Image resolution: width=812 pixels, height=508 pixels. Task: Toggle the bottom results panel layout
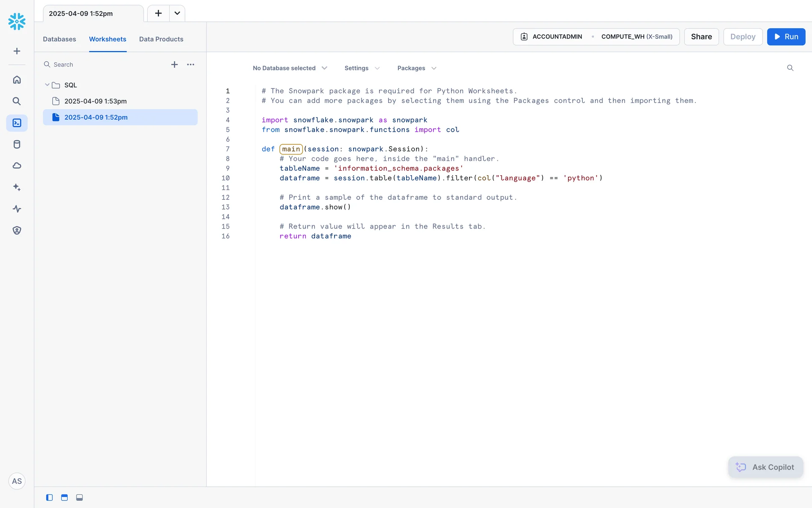tap(80, 497)
